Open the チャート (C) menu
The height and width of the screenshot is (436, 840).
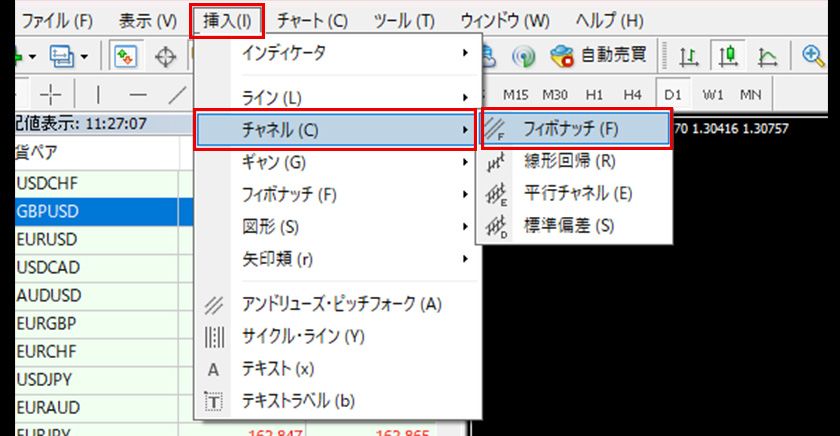click(312, 21)
